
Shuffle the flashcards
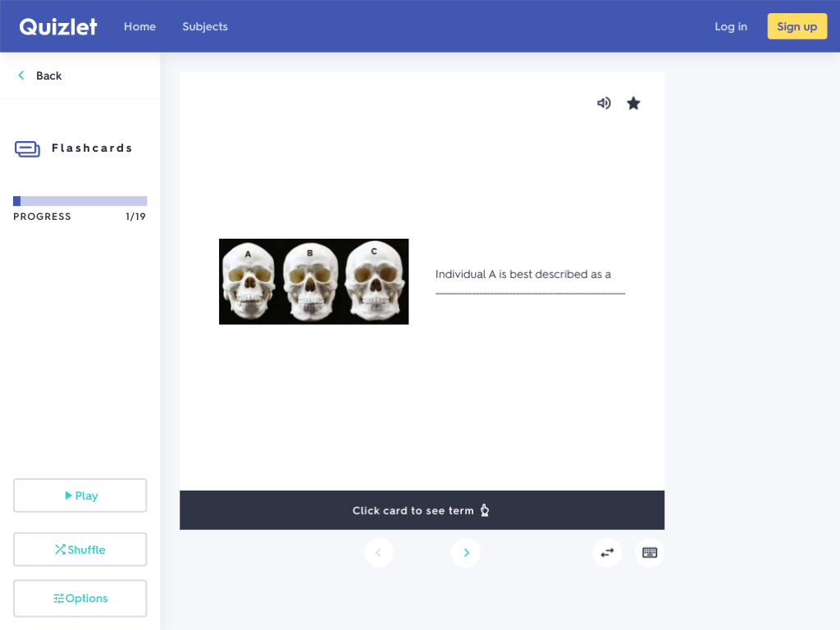80,549
